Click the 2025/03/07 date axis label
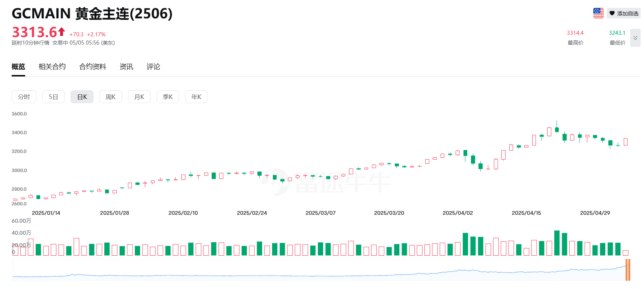 click(x=320, y=213)
